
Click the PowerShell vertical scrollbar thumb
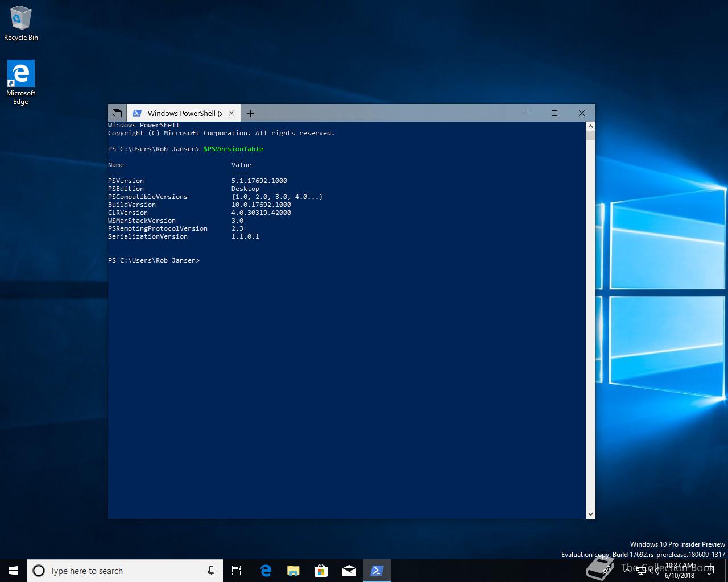(x=590, y=135)
